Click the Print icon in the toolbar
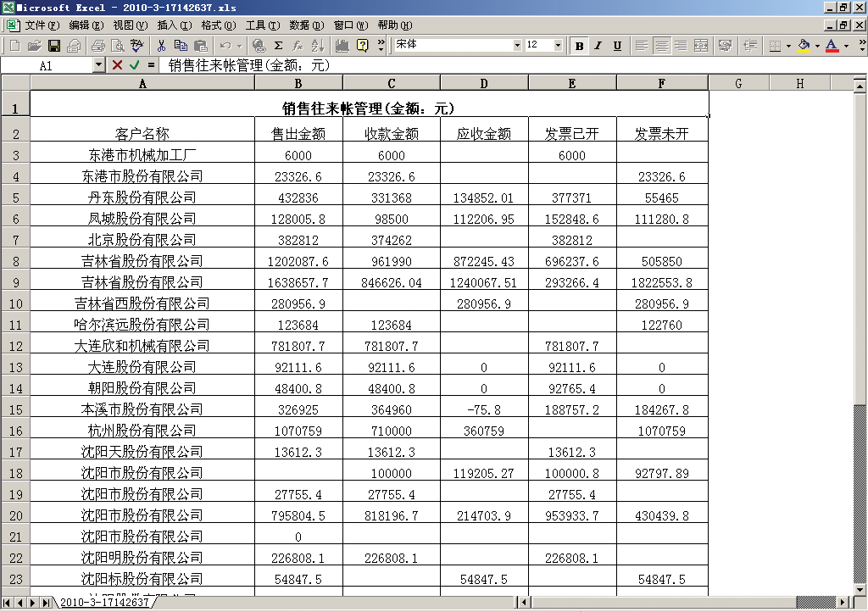The width and height of the screenshot is (868, 612). coord(97,46)
